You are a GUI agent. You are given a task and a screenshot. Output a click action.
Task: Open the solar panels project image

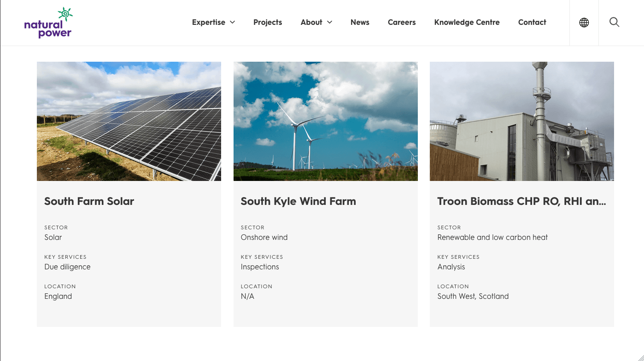tap(129, 121)
